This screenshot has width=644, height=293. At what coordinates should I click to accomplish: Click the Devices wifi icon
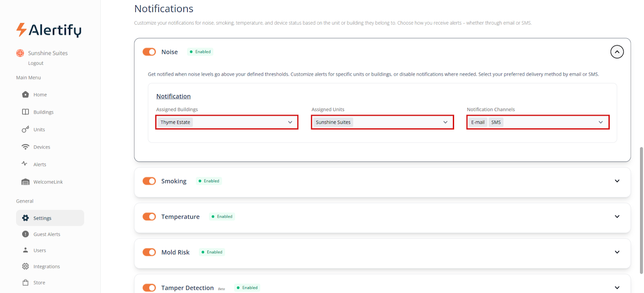(25, 147)
